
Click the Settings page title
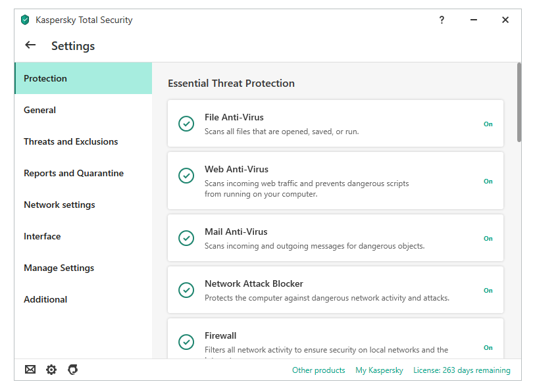pos(73,46)
